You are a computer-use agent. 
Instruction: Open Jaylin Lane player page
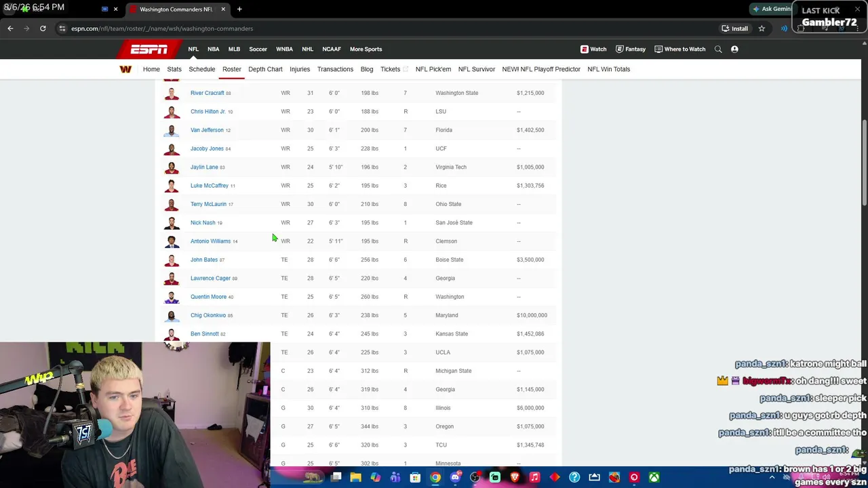(x=204, y=167)
